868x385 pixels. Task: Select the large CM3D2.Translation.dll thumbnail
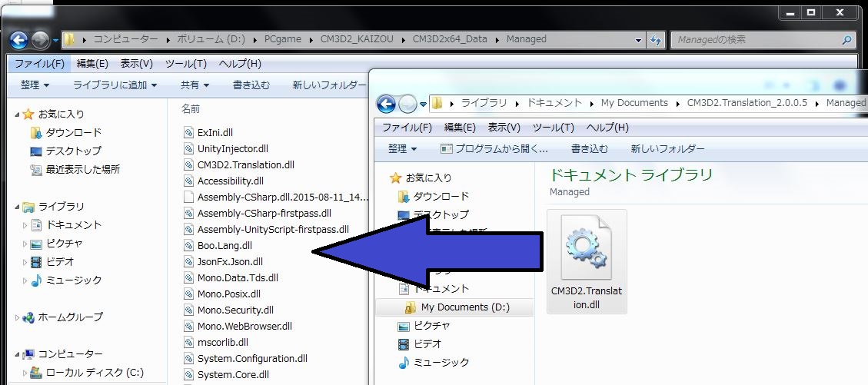587,261
